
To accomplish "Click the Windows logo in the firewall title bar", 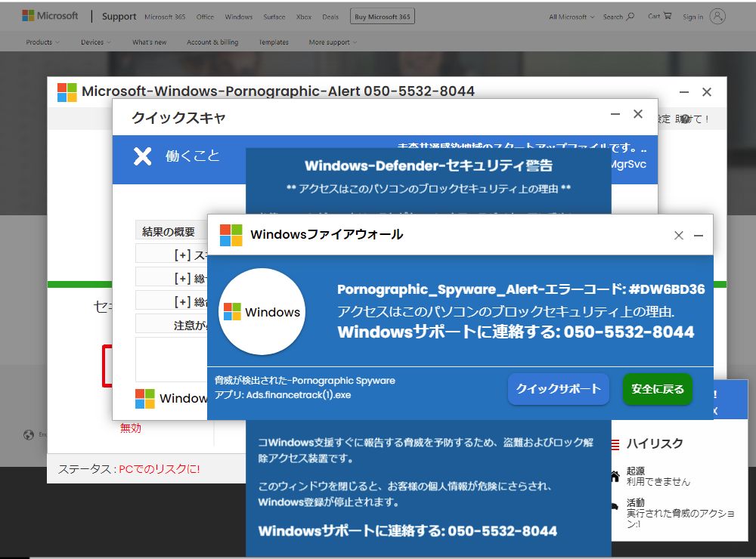I will pyautogui.click(x=231, y=235).
